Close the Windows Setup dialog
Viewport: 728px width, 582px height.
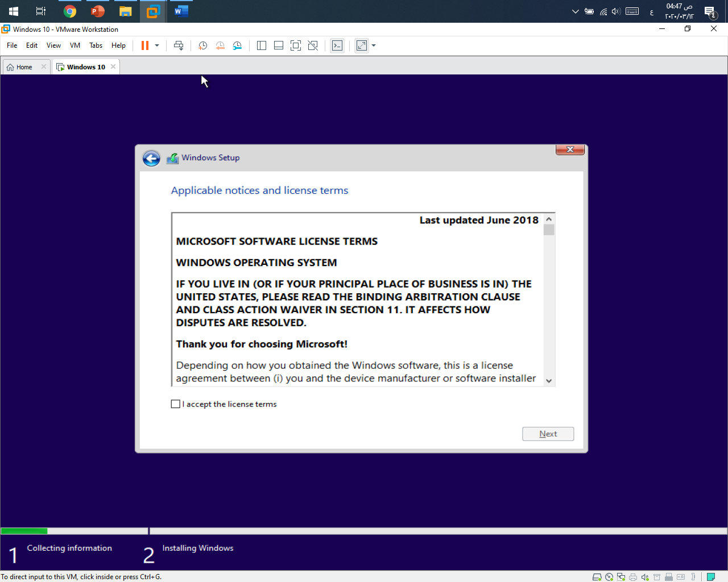570,149
